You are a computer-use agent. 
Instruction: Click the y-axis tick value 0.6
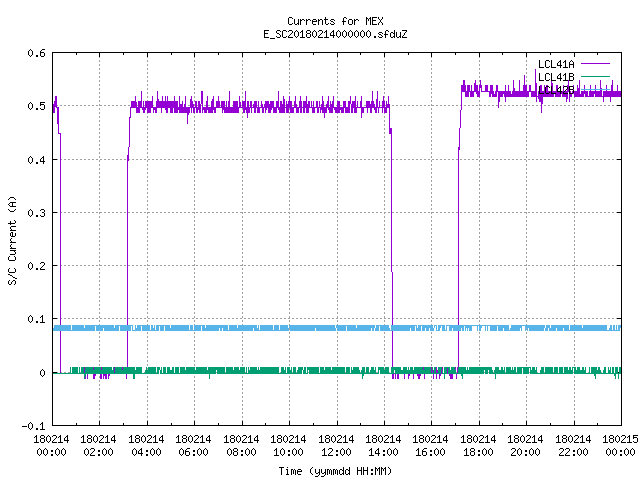pyautogui.click(x=36, y=53)
